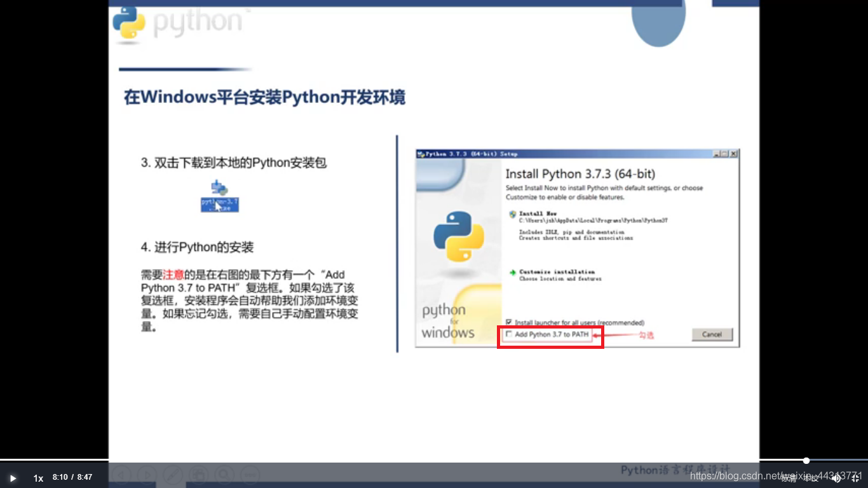Screen dimensions: 868x488
Task: Click the text 4. 进行Python的安装
Action: click(197, 247)
